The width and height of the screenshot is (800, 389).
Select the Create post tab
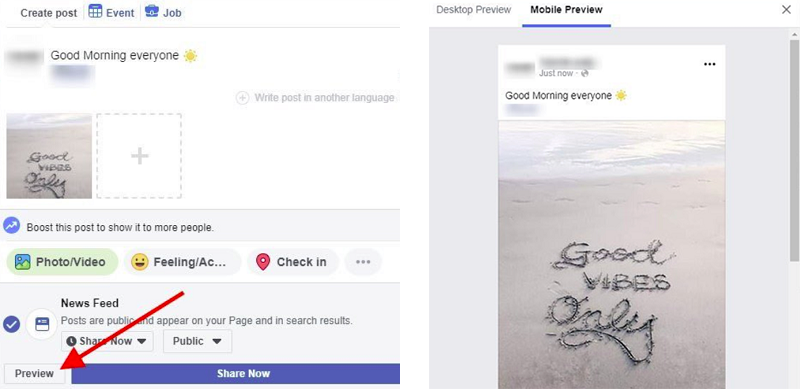pyautogui.click(x=49, y=13)
